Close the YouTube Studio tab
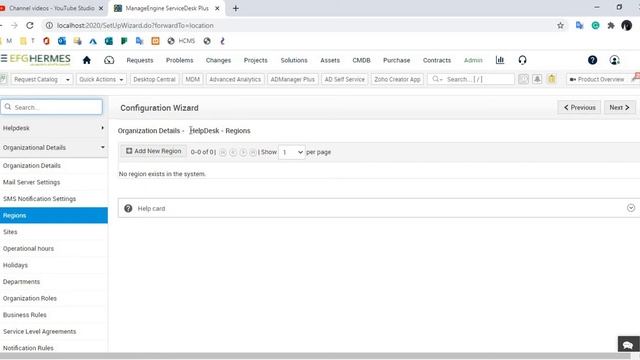The image size is (640, 360). (101, 8)
